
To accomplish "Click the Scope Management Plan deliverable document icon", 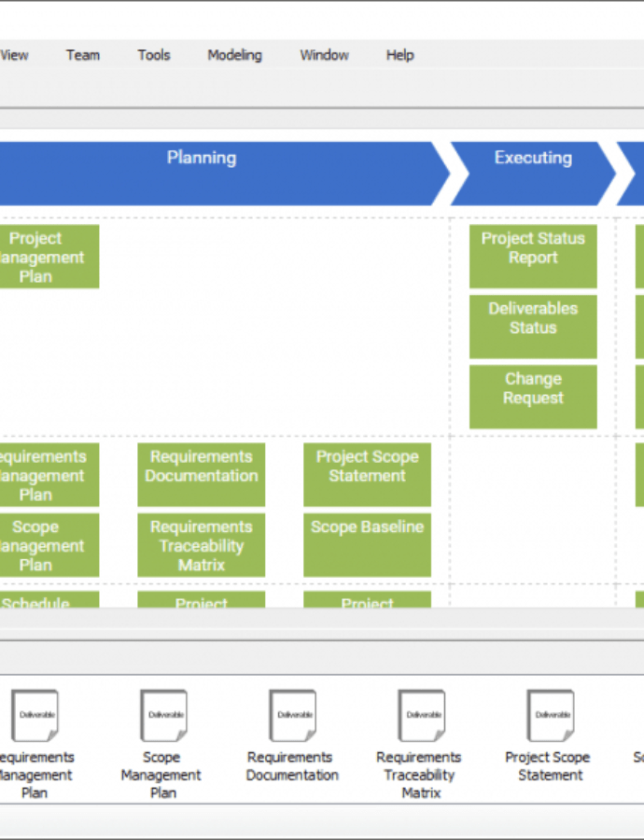I will [x=163, y=716].
